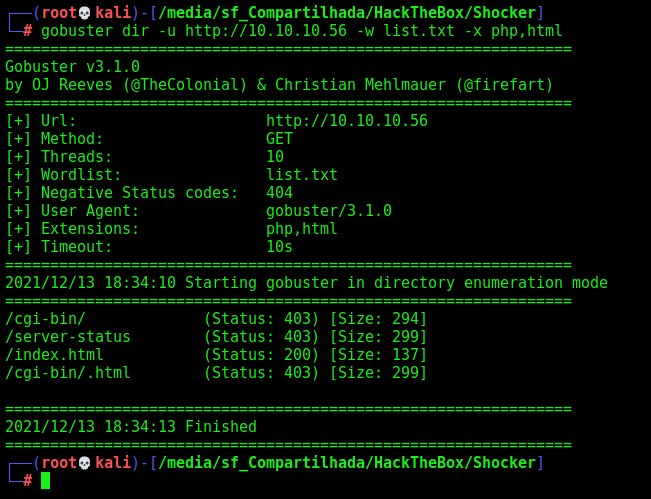The width and height of the screenshot is (651, 499).
Task: Click the skull icon in top prompt
Action: pyautogui.click(x=84, y=13)
